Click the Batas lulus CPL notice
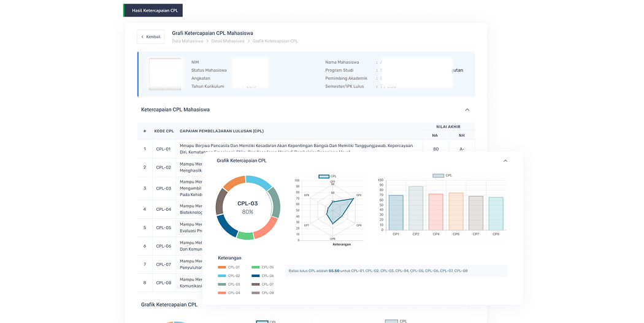This screenshot has height=323, width=644. (396, 271)
